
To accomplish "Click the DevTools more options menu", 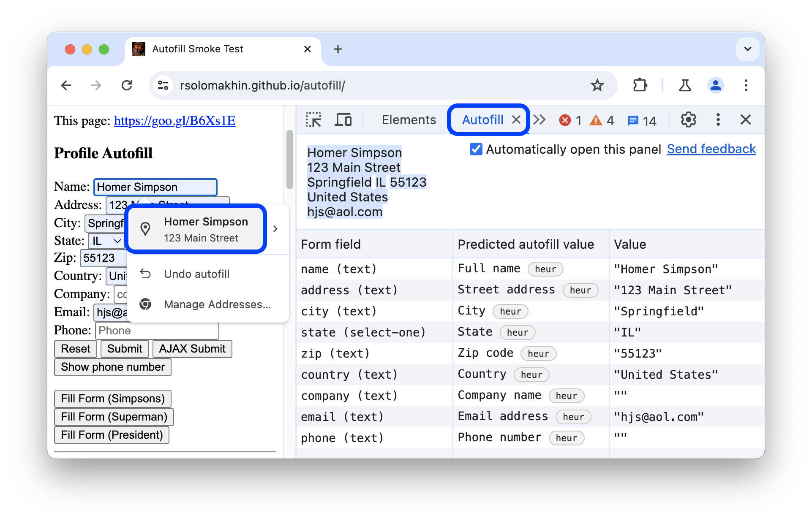I will pos(718,120).
